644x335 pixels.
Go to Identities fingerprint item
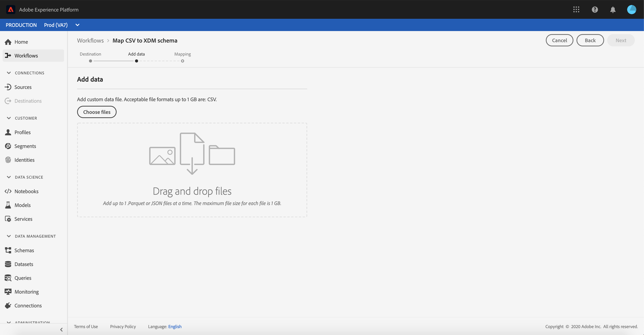[x=24, y=160]
